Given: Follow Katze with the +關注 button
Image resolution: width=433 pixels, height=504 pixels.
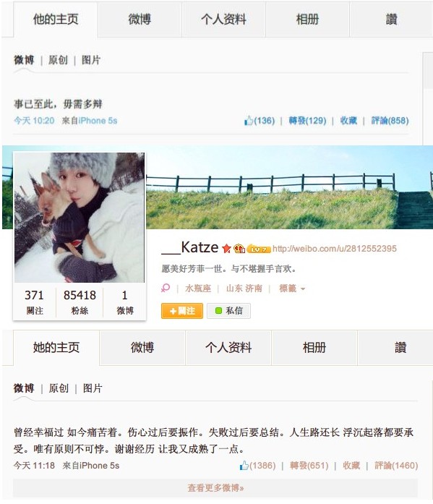Looking at the screenshot, I should point(182,311).
